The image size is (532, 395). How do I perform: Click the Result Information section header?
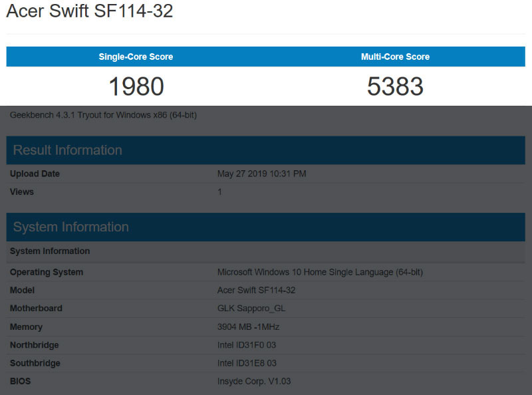click(x=68, y=150)
